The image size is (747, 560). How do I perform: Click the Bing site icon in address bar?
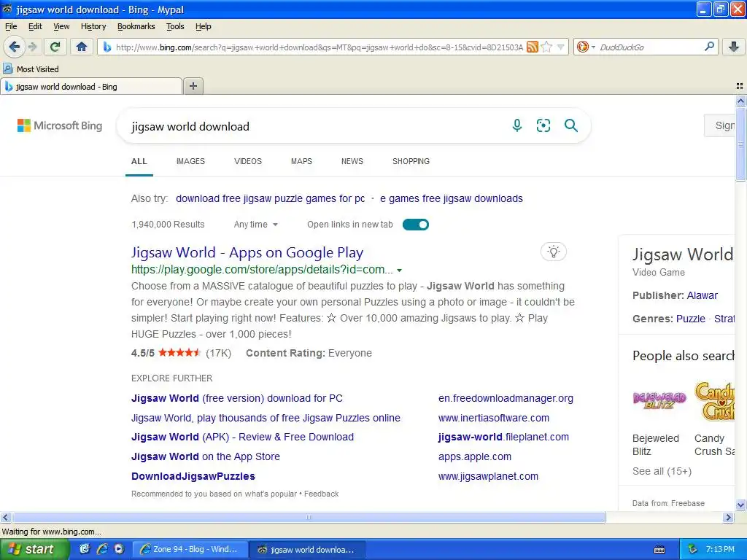click(107, 47)
